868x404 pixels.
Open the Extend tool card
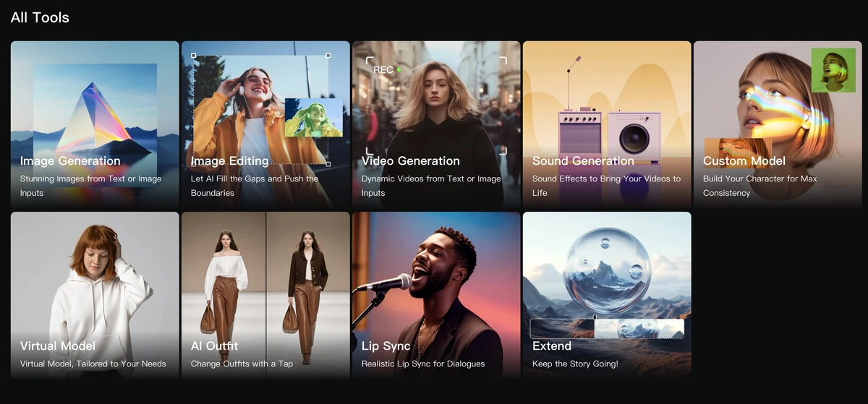(607, 296)
